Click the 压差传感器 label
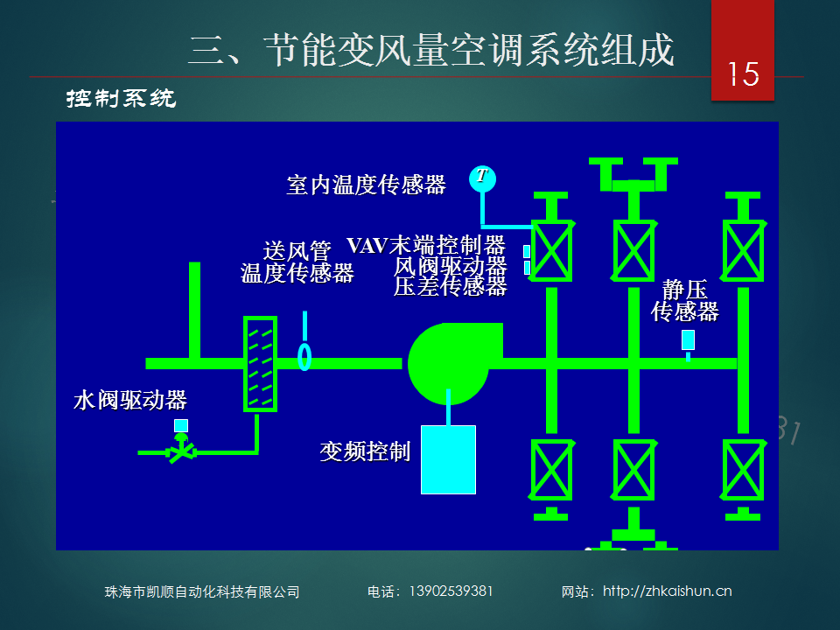Screen dimensions: 840x630 [450, 287]
